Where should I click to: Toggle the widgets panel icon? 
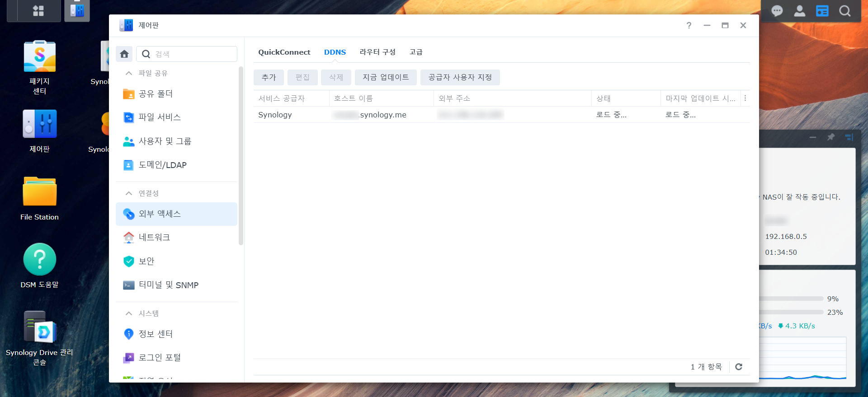click(x=822, y=11)
